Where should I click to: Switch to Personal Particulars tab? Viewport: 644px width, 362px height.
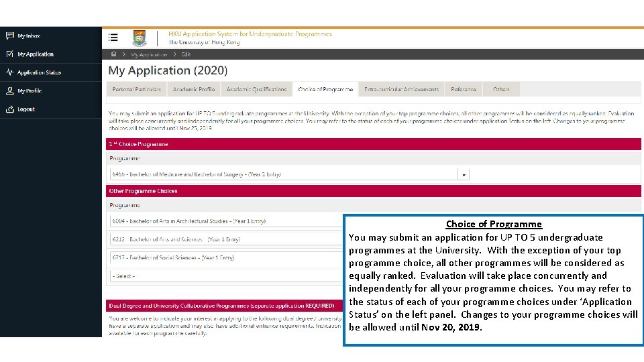[x=137, y=89]
